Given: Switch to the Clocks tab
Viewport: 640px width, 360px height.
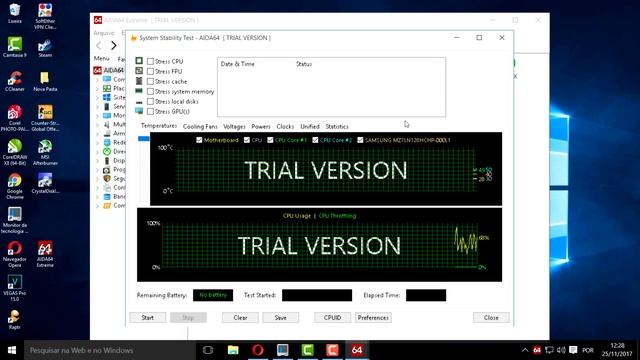Looking at the screenshot, I should 285,127.
